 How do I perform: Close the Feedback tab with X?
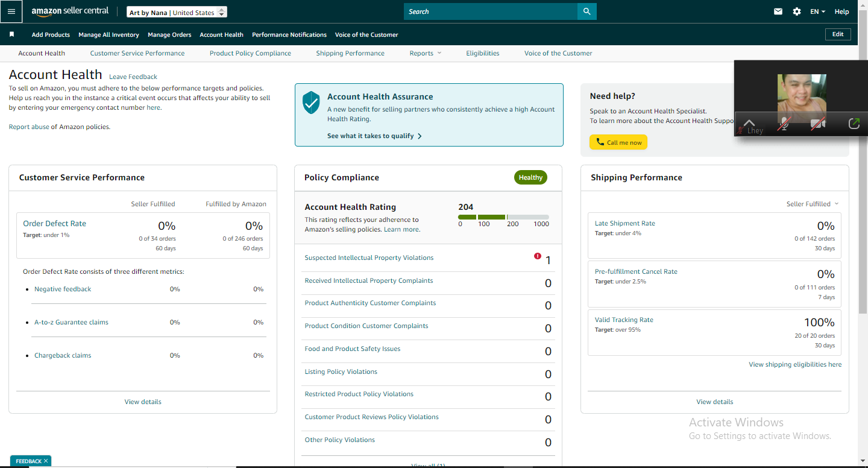(x=46, y=461)
